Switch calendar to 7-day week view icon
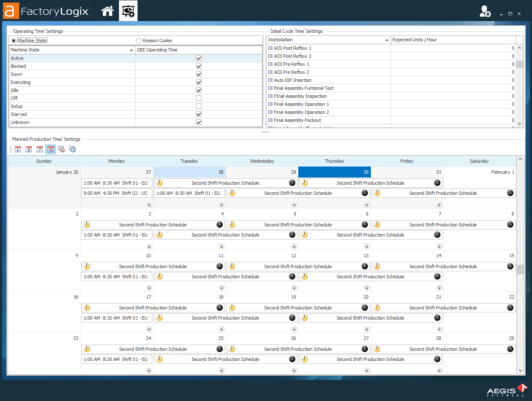Screen dimensions: 532x401 (x=40, y=149)
